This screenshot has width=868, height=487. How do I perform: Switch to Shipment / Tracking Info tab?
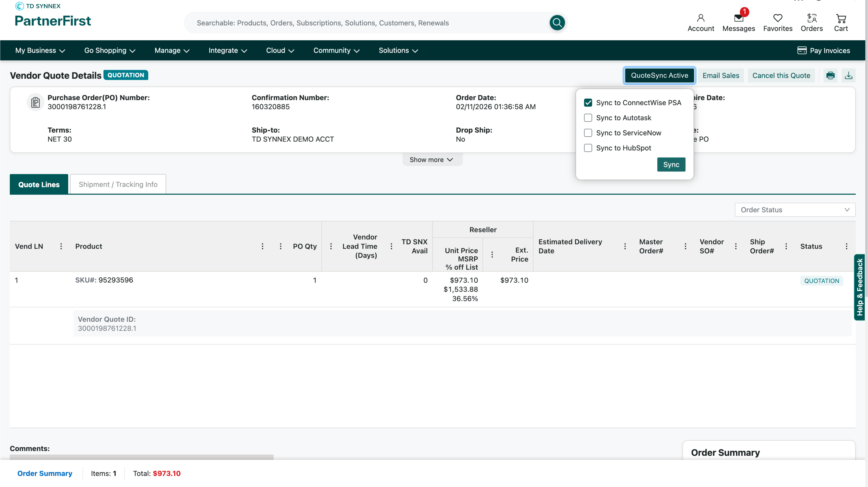[118, 184]
